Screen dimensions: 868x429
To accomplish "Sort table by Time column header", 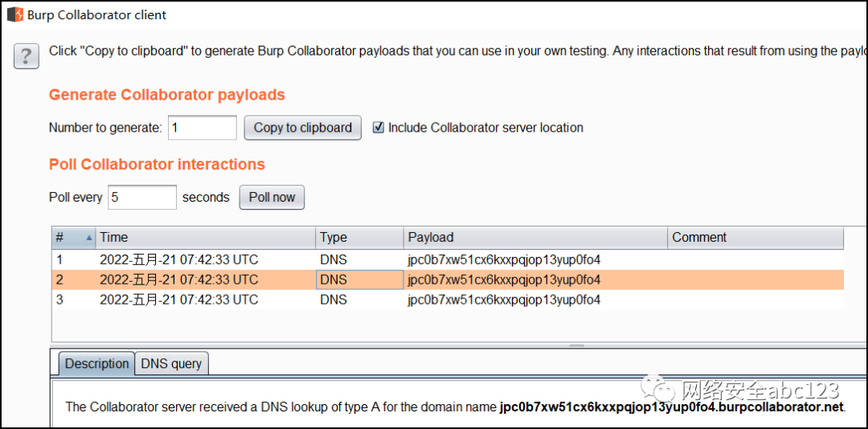I will tap(206, 238).
